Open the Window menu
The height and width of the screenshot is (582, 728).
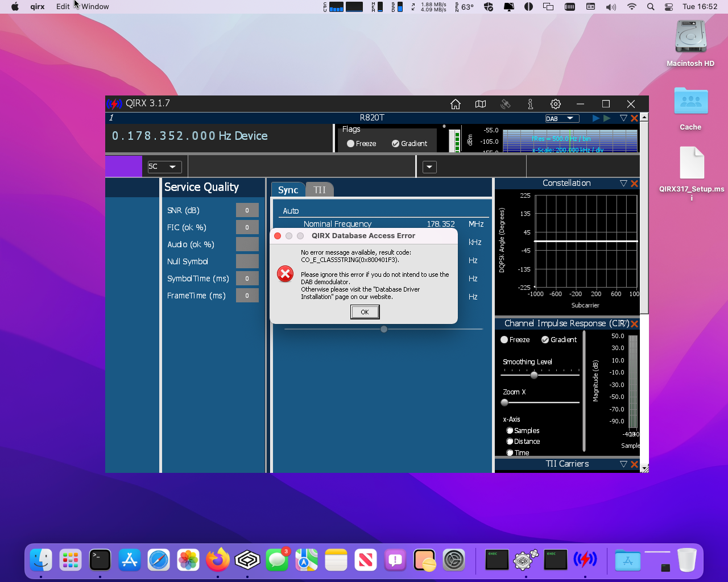point(95,7)
